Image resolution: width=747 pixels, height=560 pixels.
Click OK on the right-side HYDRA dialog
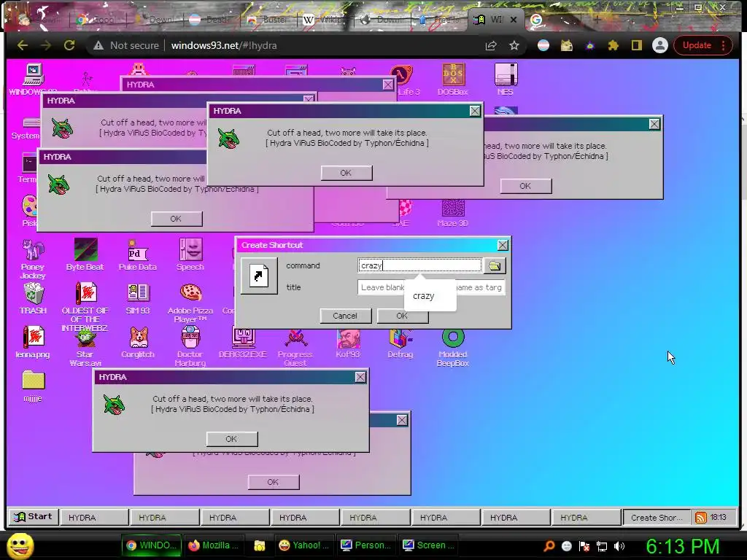[x=525, y=186]
